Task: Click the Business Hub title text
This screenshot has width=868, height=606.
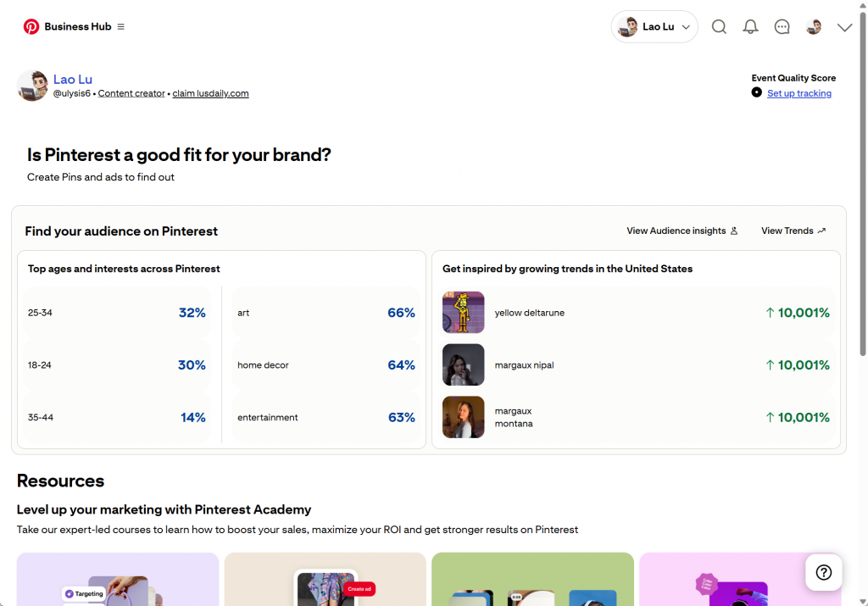Action: click(78, 26)
